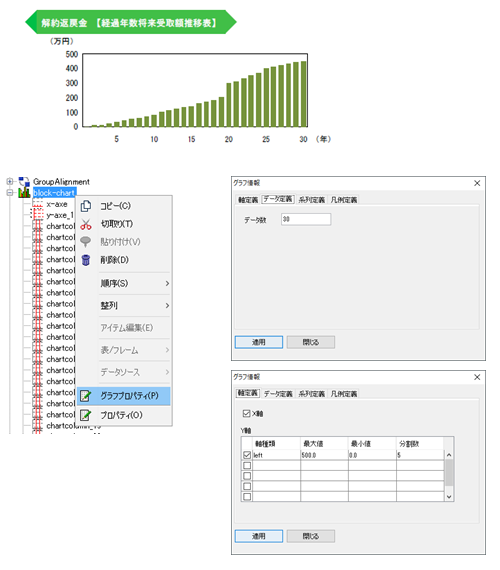This screenshot has width=500, height=570.
Task: Open the 順序(S) submenu arrow
Action: [x=167, y=283]
